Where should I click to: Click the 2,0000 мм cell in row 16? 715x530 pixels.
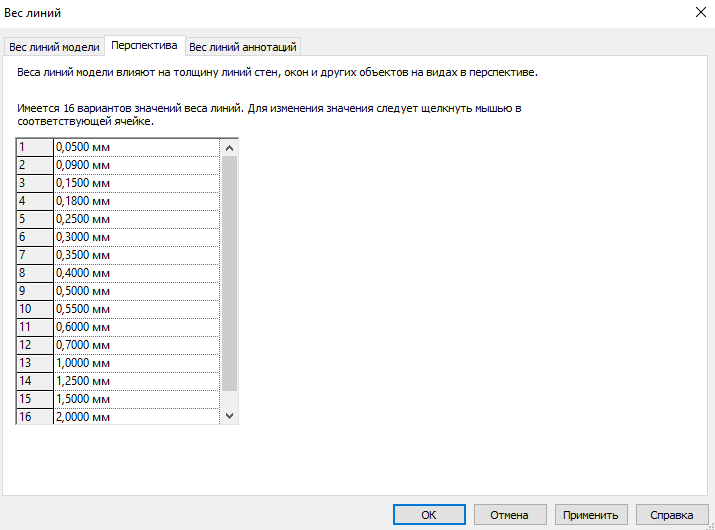point(136,417)
